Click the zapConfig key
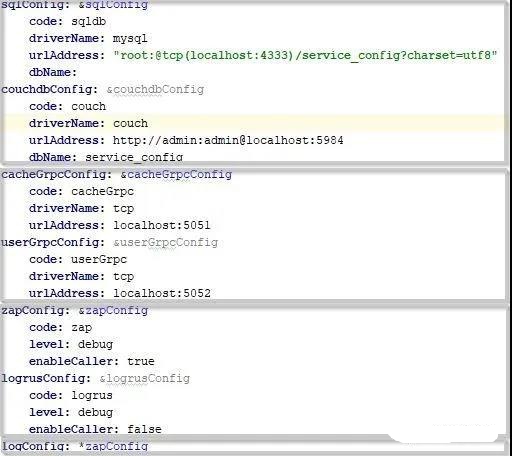Viewport: 512px width, 456px height. point(35,311)
